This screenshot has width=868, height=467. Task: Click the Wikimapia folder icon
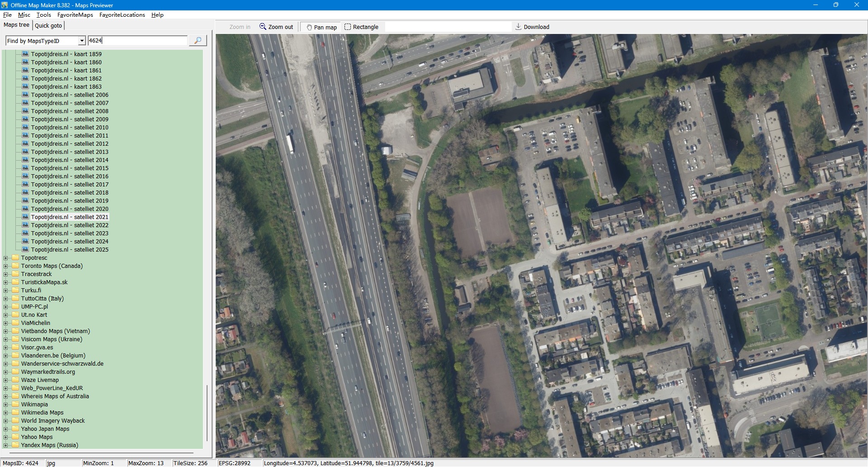pos(15,405)
